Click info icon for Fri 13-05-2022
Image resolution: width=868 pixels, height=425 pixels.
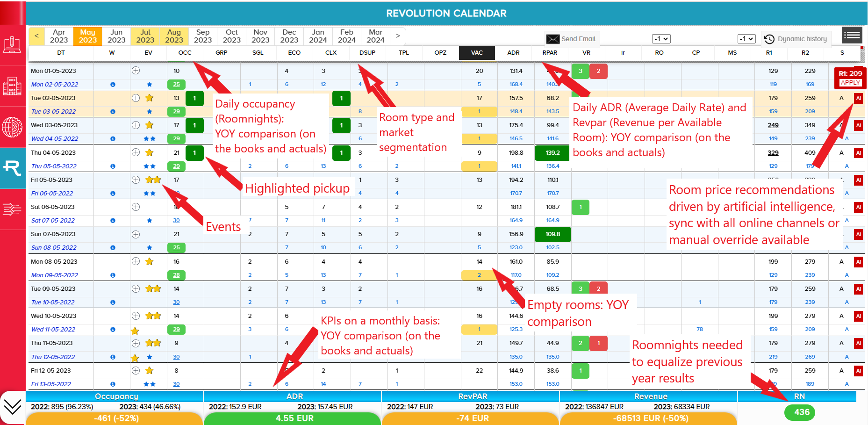(x=113, y=384)
